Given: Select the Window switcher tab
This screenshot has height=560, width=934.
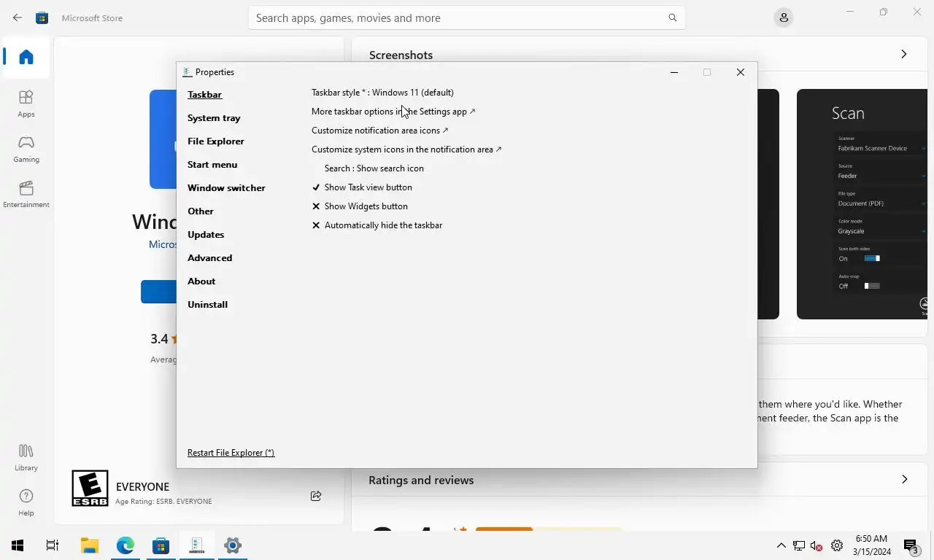Looking at the screenshot, I should pos(226,188).
